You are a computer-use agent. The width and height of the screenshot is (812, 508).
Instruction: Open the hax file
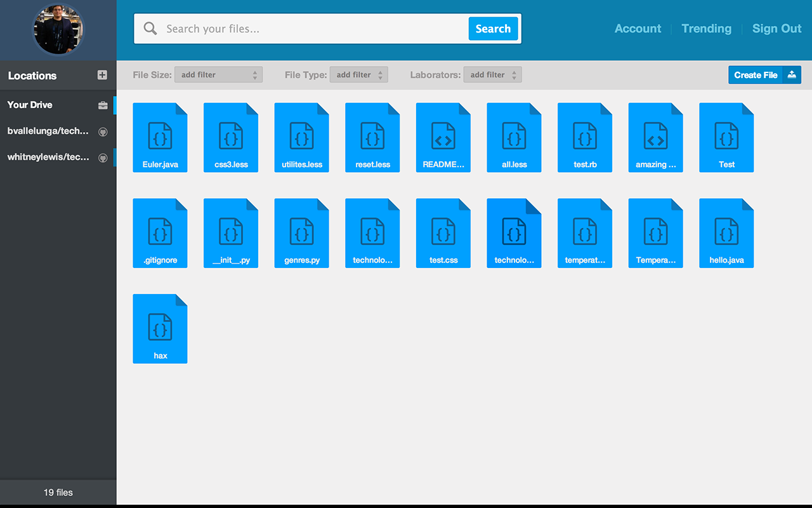(x=160, y=329)
